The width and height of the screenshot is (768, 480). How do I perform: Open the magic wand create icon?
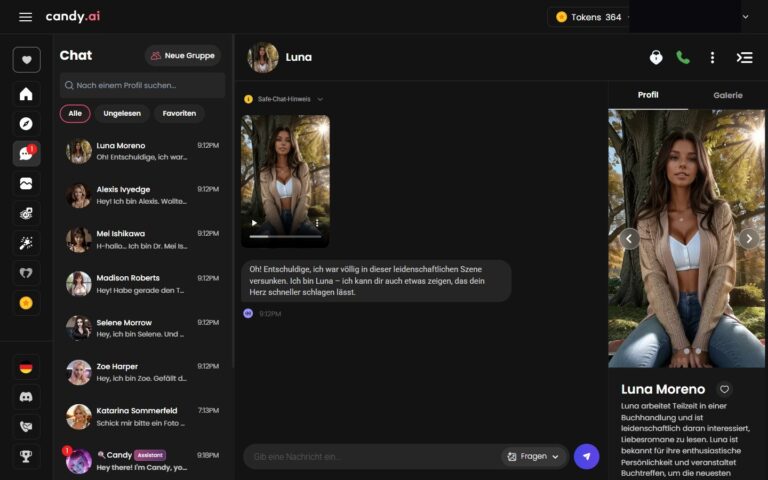[26, 243]
